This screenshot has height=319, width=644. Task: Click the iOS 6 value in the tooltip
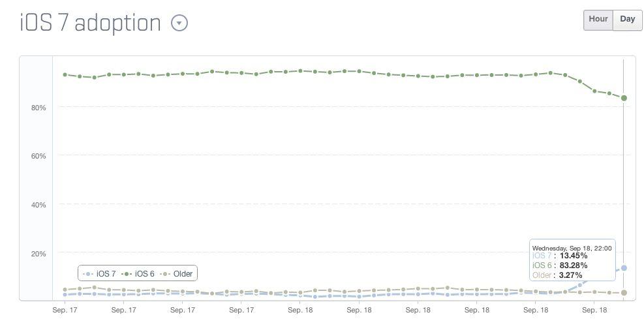pos(574,266)
